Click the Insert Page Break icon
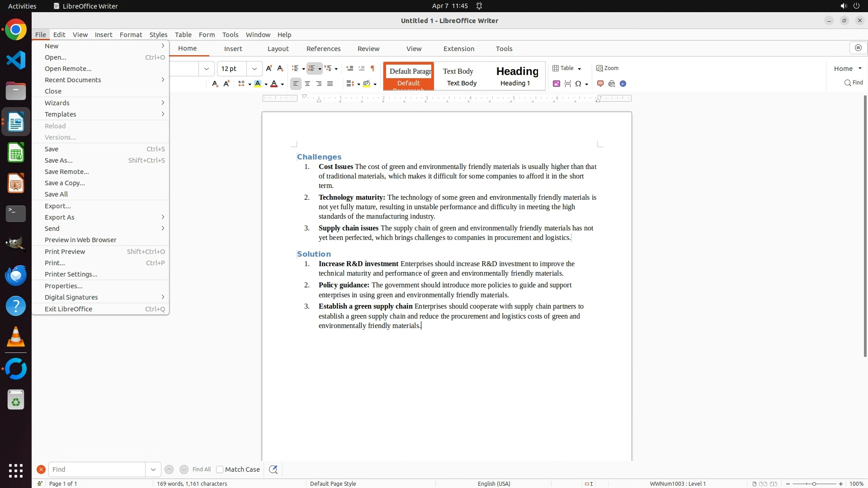This screenshot has width=868, height=488. click(567, 84)
